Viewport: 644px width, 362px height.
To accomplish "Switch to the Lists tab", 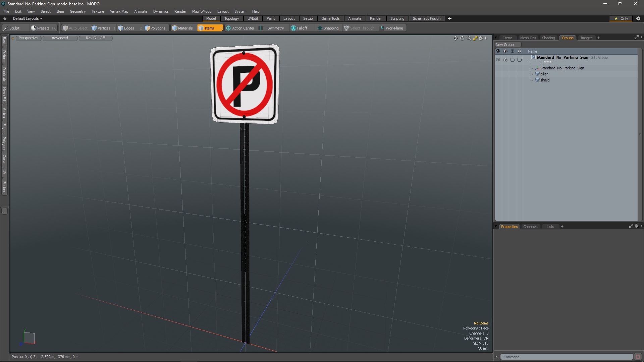I will point(550,227).
